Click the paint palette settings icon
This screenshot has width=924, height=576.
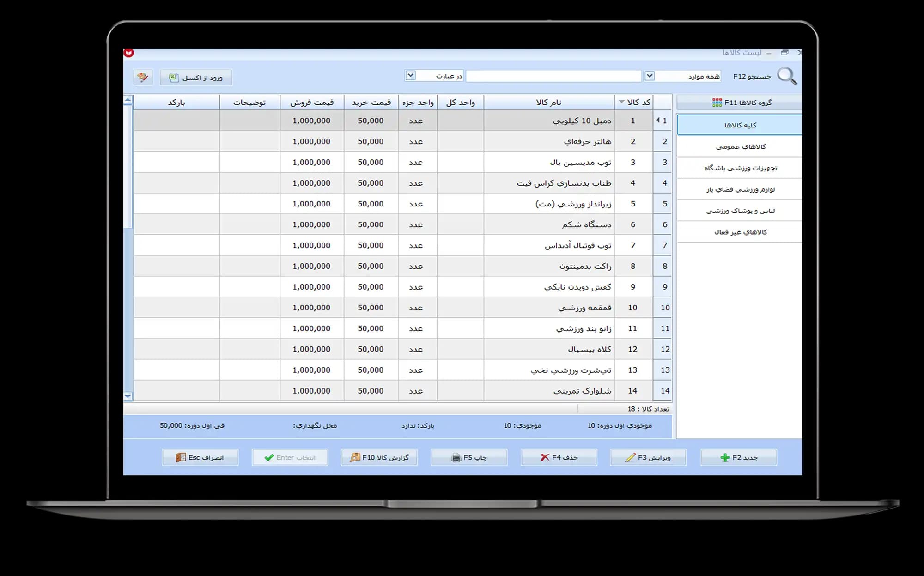pyautogui.click(x=143, y=77)
